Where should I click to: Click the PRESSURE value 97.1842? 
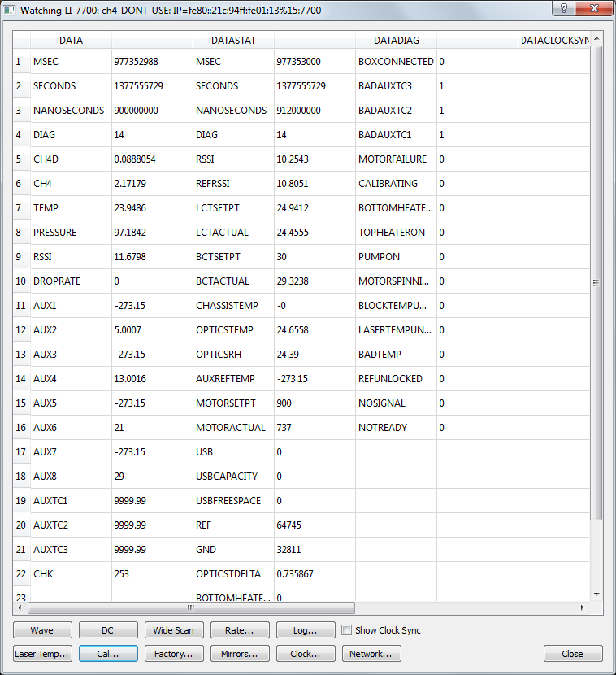coord(152,233)
